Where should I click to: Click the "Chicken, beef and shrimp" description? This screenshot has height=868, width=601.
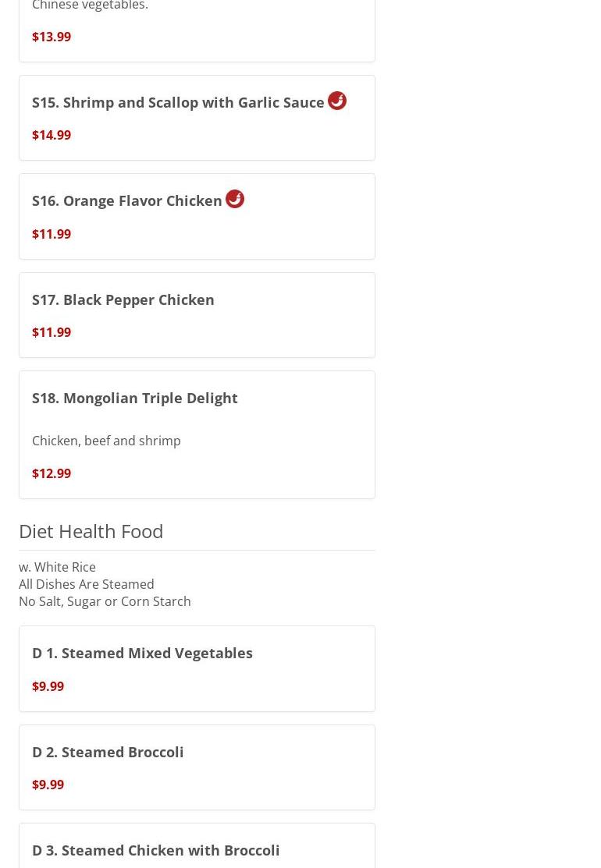coord(106,441)
